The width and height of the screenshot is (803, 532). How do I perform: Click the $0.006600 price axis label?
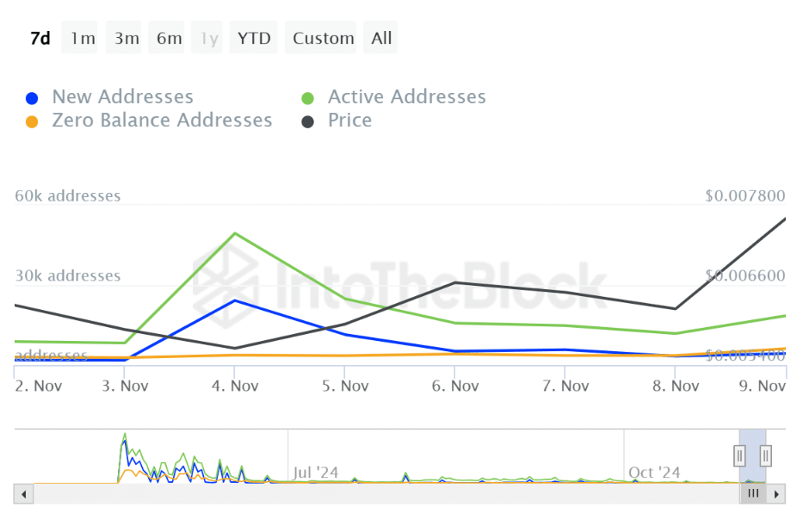tap(745, 275)
